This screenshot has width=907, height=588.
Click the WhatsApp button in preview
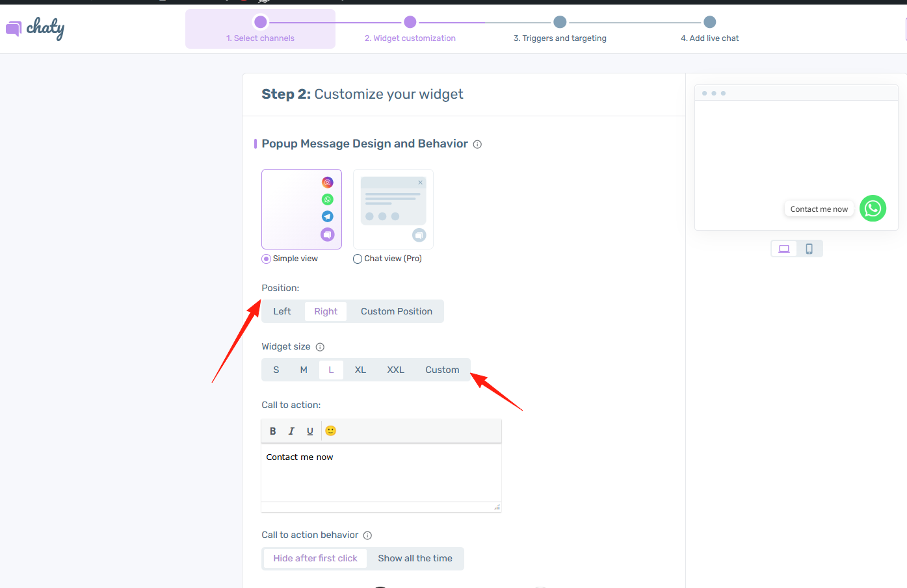[873, 209]
